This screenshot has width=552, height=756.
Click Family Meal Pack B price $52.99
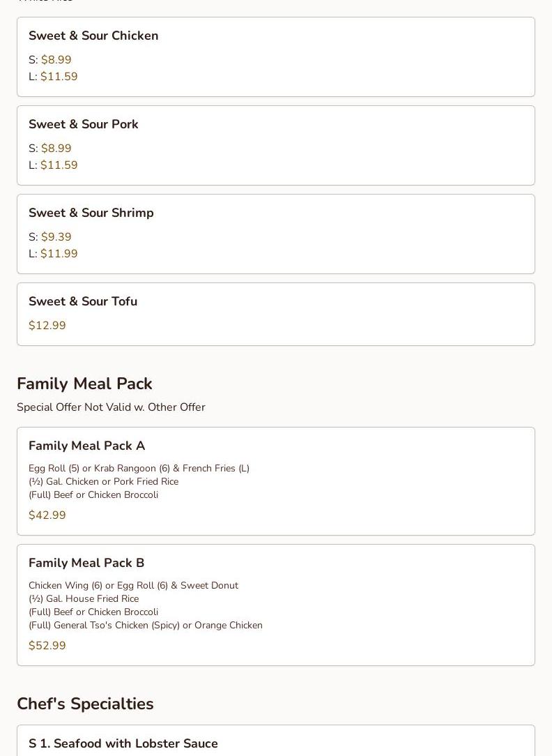pyautogui.click(x=47, y=646)
